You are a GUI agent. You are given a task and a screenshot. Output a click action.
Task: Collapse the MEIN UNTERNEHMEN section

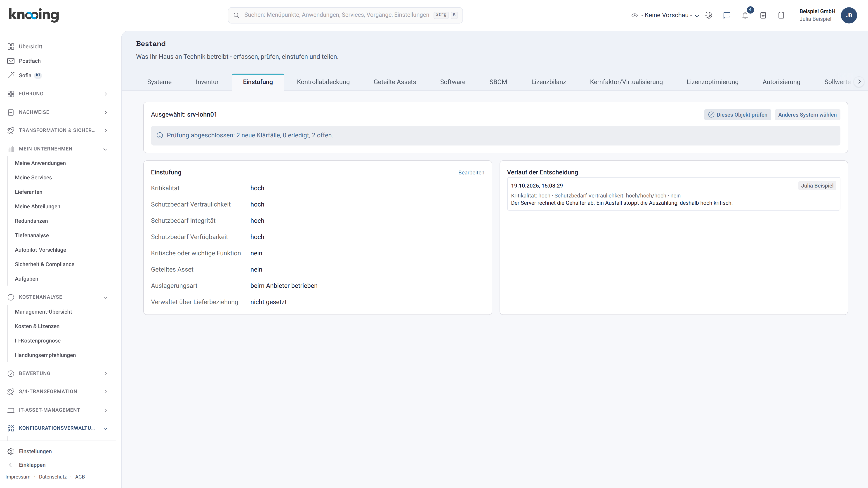[x=58, y=149]
